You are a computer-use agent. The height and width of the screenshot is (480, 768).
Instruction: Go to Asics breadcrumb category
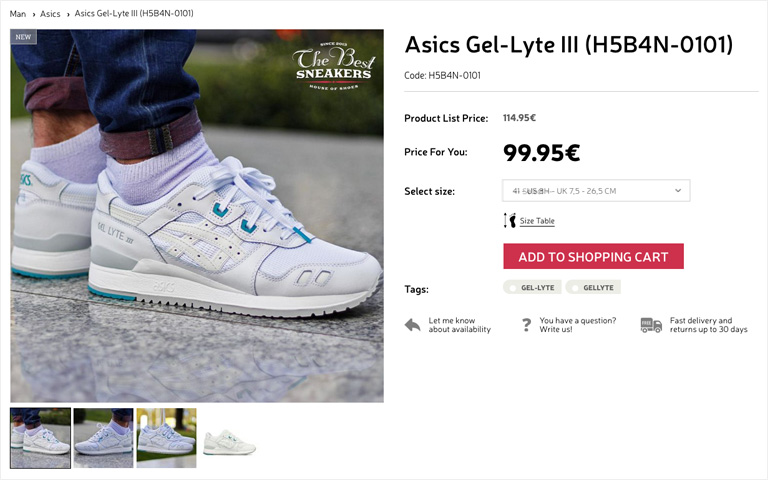coord(50,14)
